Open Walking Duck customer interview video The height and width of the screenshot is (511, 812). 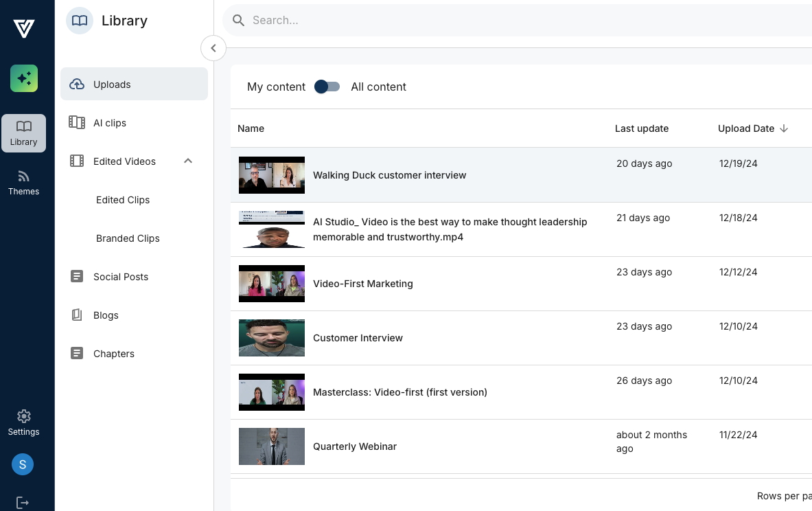pos(389,175)
